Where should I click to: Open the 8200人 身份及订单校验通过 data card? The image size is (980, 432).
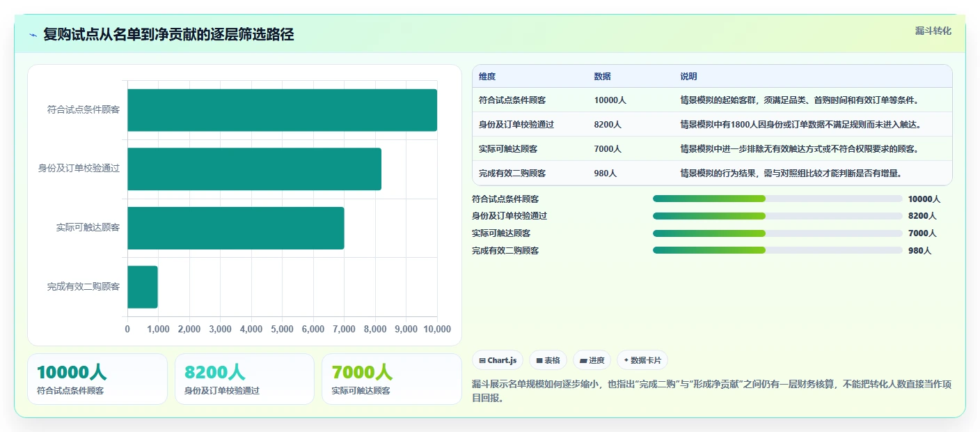[x=244, y=379]
